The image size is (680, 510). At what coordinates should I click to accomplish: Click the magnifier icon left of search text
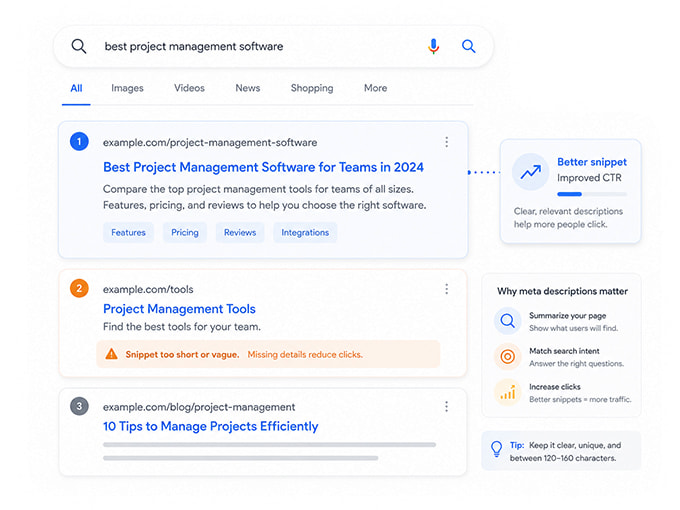tap(79, 46)
